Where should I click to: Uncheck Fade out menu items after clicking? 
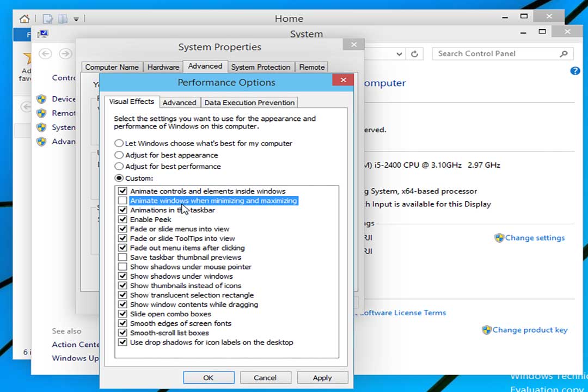pos(122,248)
